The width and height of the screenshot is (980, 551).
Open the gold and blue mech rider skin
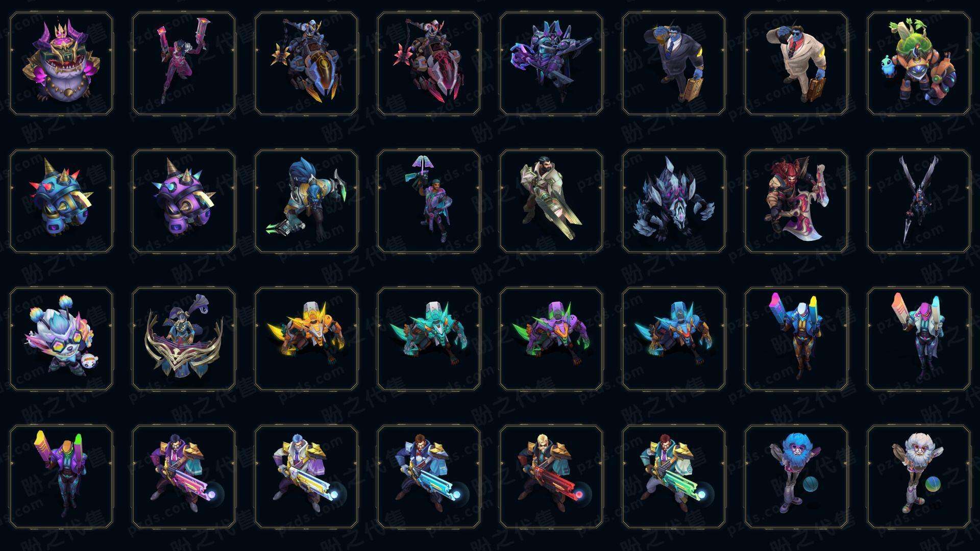306,64
